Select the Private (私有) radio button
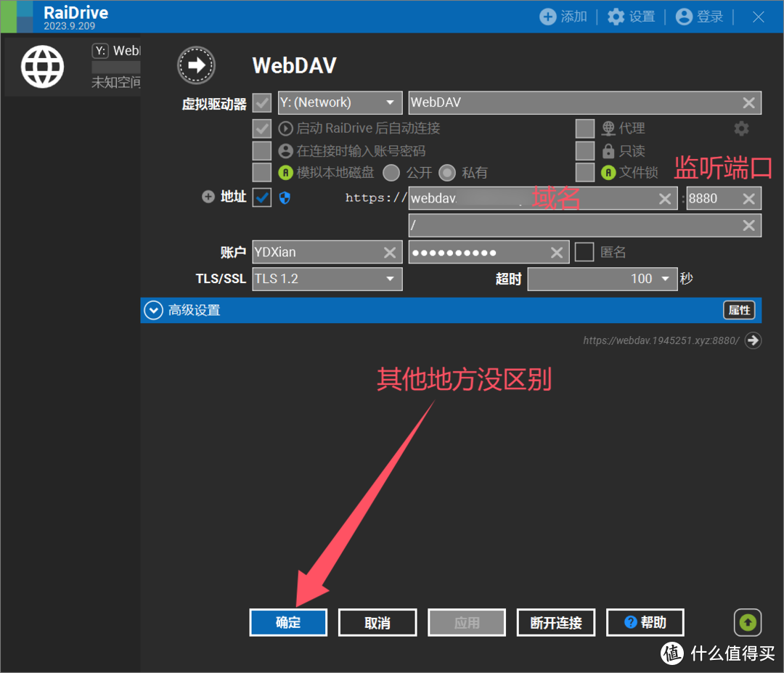 (447, 173)
